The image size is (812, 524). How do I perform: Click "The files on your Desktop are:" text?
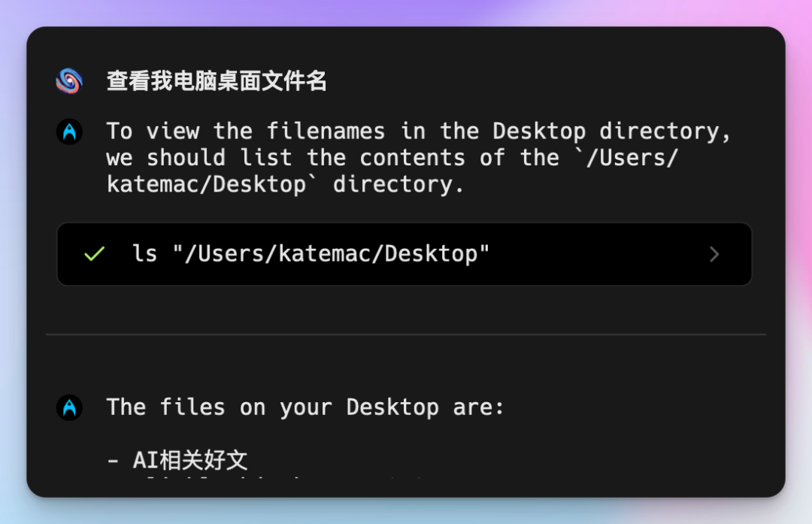click(305, 407)
